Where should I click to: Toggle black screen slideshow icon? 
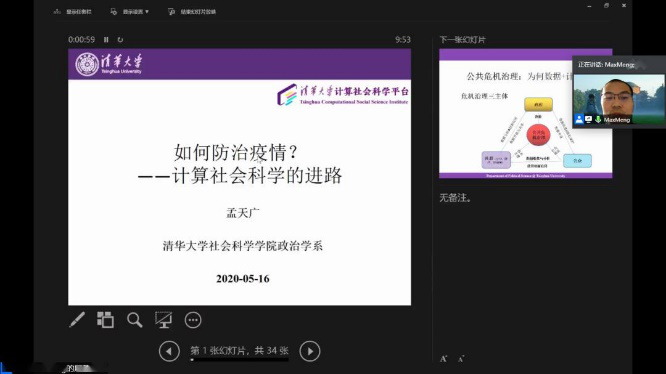click(164, 320)
